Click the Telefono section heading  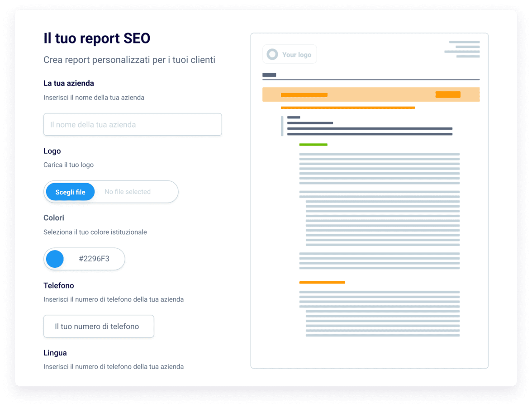coord(58,285)
